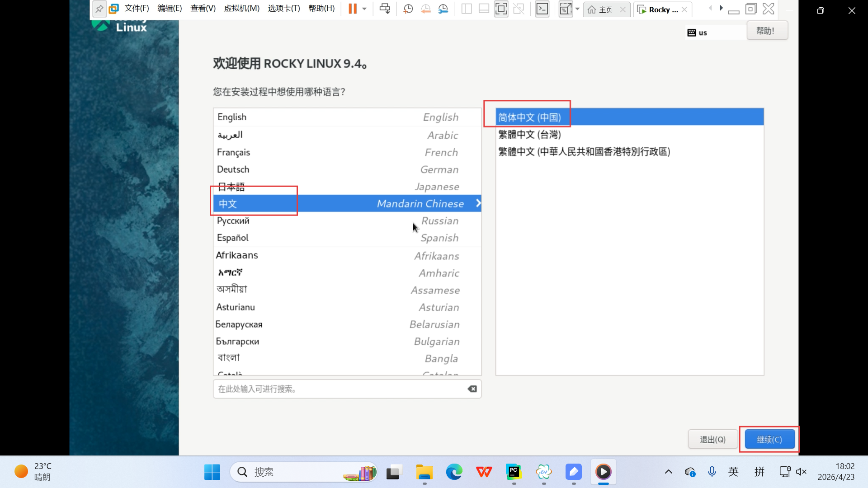This screenshot has height=488, width=868.
Task: Select 繁體中文 (台灣) locale
Action: coord(529,135)
